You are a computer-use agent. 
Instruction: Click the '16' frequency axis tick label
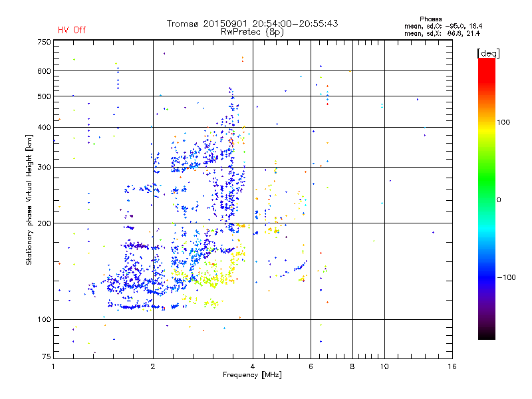click(x=452, y=366)
